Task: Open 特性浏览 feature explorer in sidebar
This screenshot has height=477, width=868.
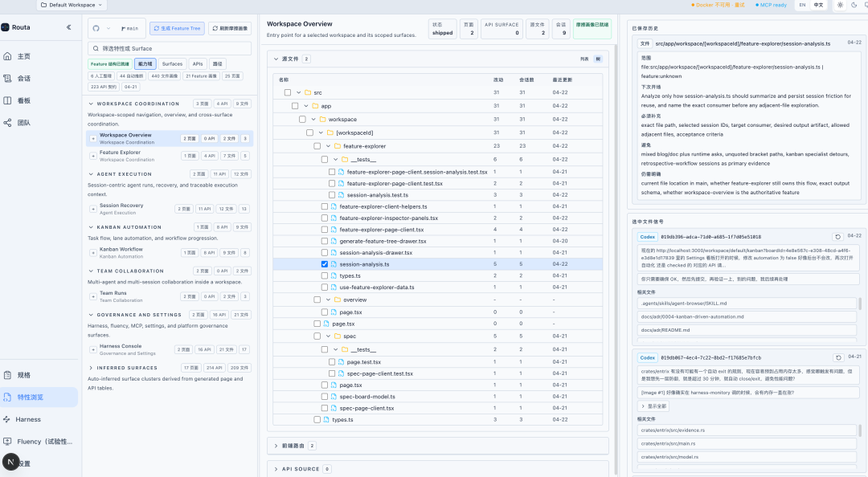Action: [39, 397]
